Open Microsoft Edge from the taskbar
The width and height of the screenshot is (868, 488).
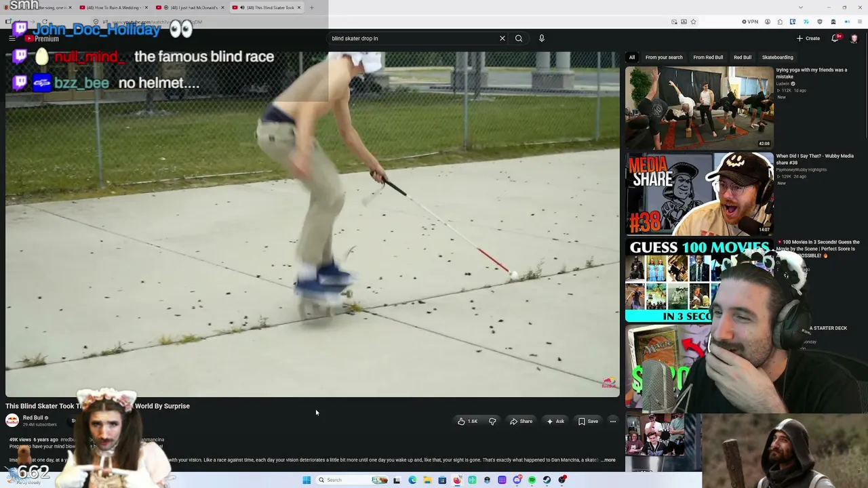(x=412, y=480)
